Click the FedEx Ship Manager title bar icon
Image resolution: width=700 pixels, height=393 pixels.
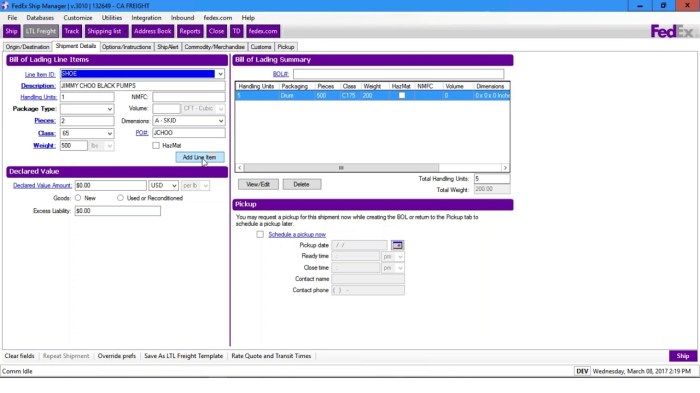(5, 6)
